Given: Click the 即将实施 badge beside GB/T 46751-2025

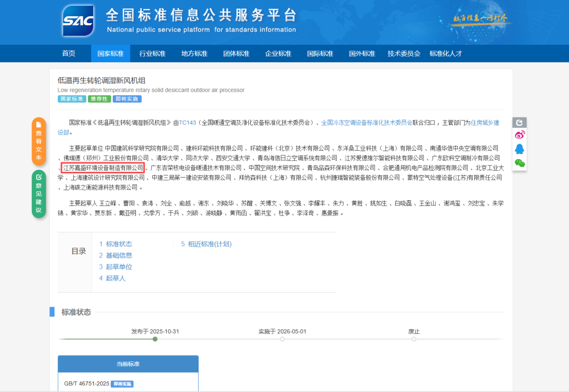Looking at the screenshot, I should [x=122, y=384].
